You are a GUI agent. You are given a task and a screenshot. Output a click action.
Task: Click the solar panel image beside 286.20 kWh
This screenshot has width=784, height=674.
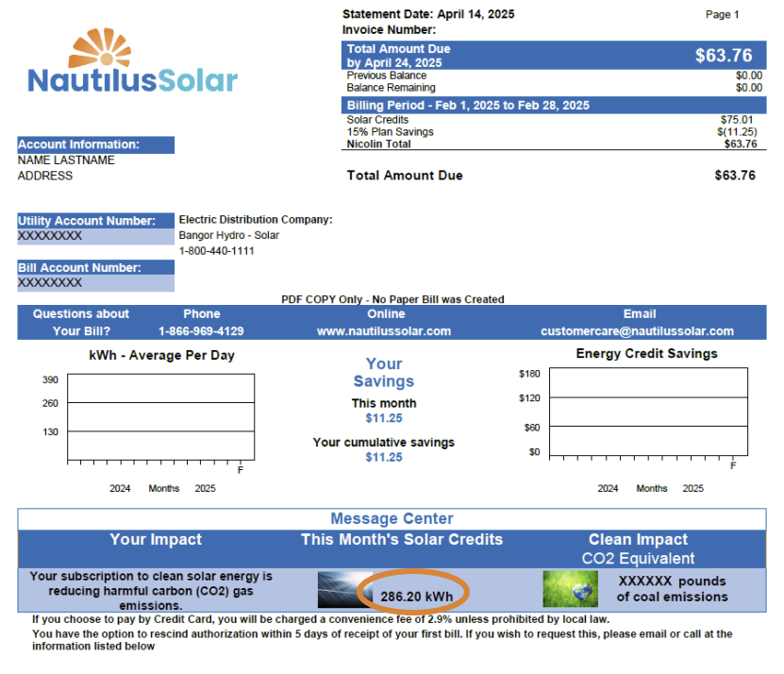coord(337,589)
